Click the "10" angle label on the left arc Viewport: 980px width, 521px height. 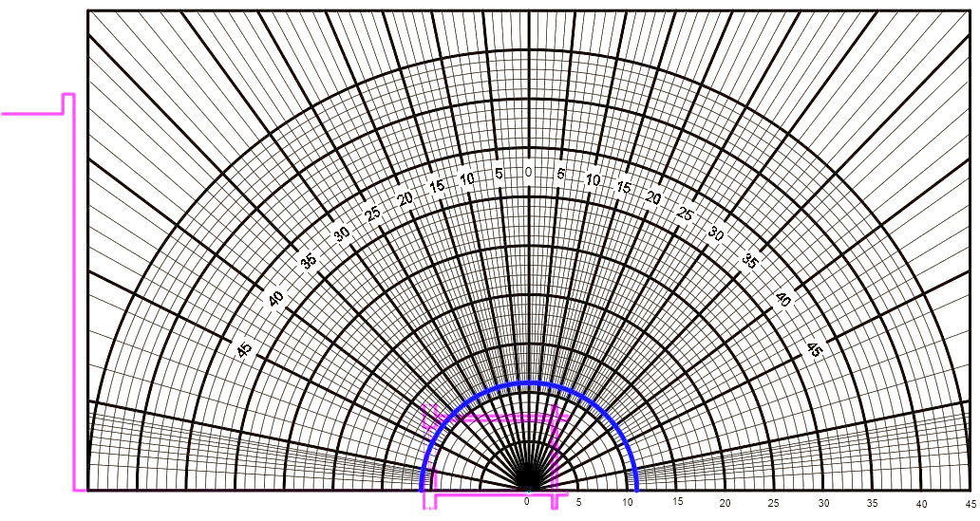point(467,179)
